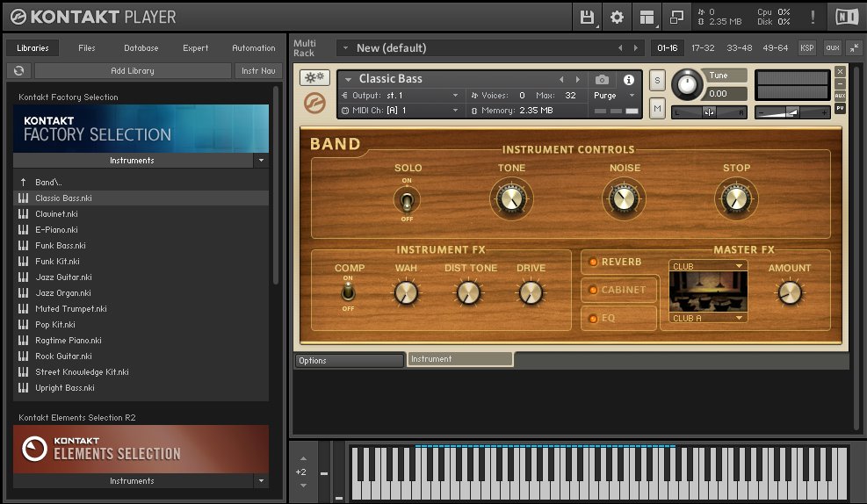Switch to the Files tab
Screen dimensions: 867x504
(86, 48)
